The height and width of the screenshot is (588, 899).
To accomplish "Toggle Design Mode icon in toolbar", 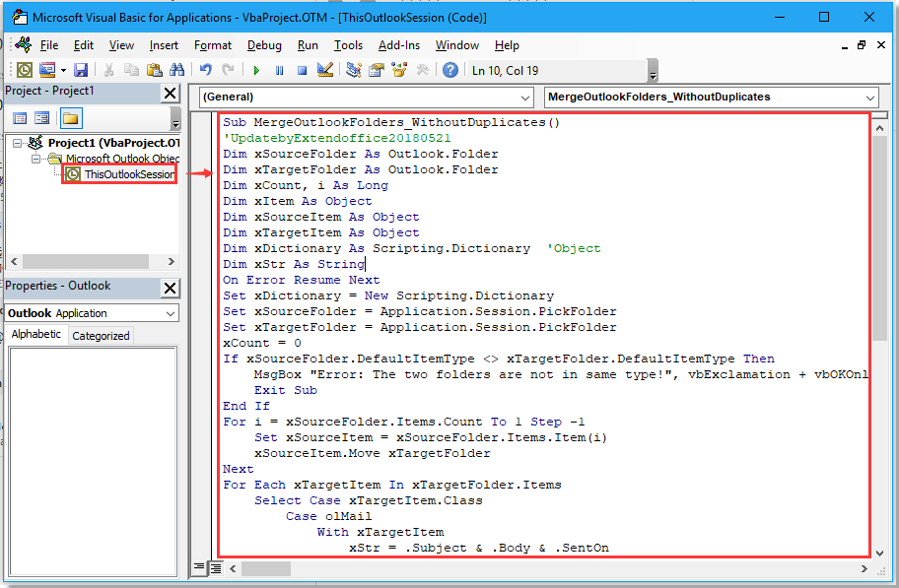I will pyautogui.click(x=326, y=70).
